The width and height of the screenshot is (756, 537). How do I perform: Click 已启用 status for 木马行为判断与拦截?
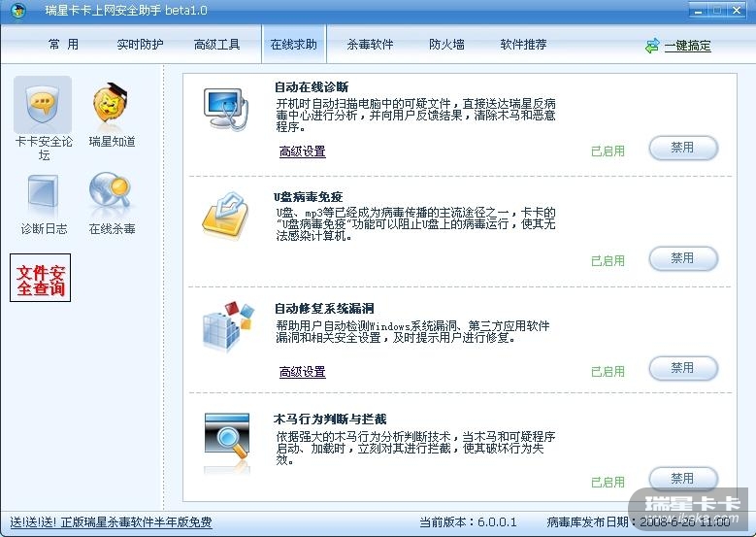[x=608, y=482]
